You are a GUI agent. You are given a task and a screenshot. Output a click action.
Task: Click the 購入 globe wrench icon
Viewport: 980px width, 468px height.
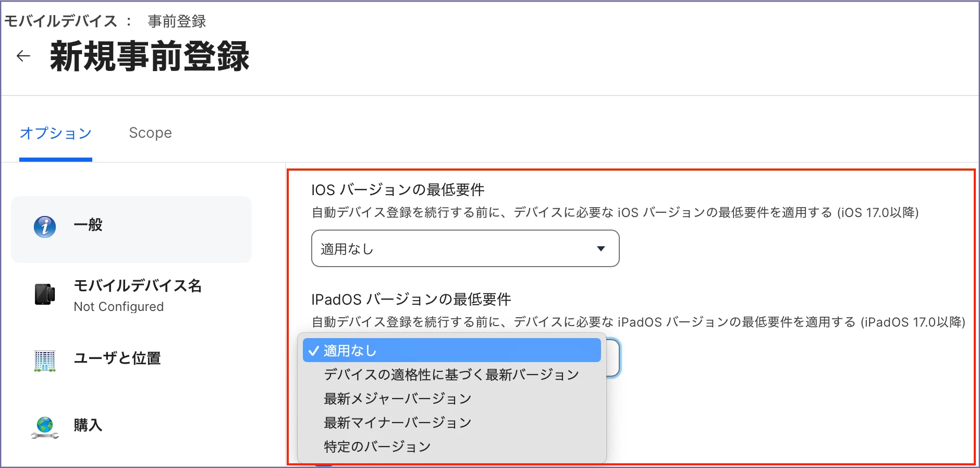click(45, 427)
